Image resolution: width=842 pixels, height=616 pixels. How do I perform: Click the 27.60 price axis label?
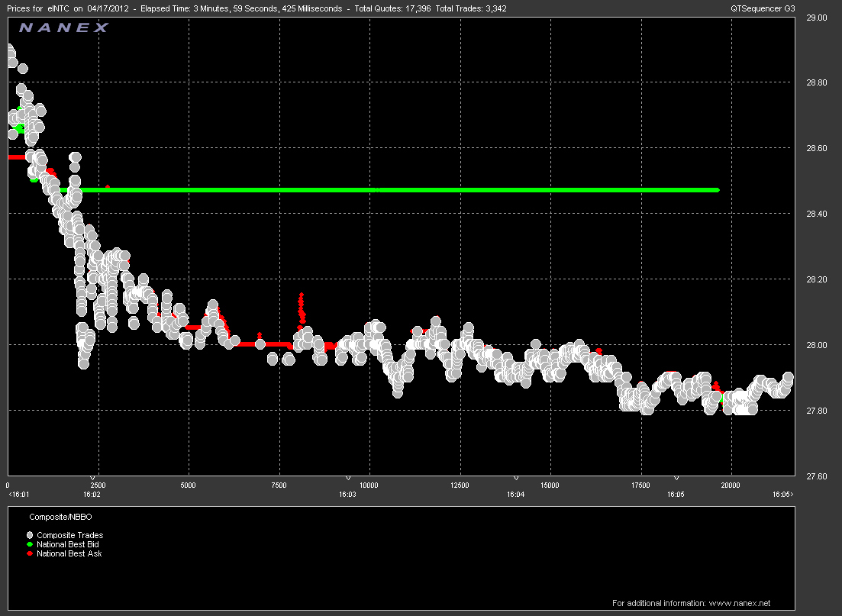[x=817, y=476]
